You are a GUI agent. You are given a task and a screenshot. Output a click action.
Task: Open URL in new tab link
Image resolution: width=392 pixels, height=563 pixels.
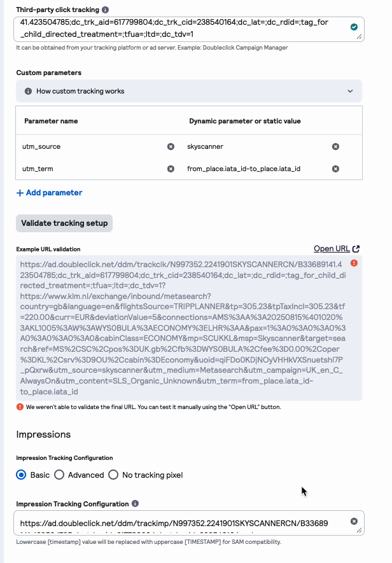[337, 249]
